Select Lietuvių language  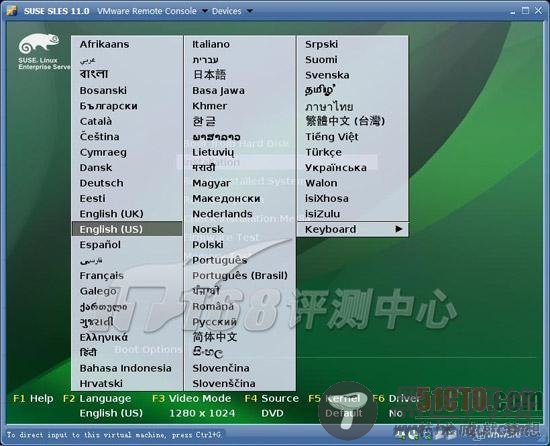click(213, 153)
